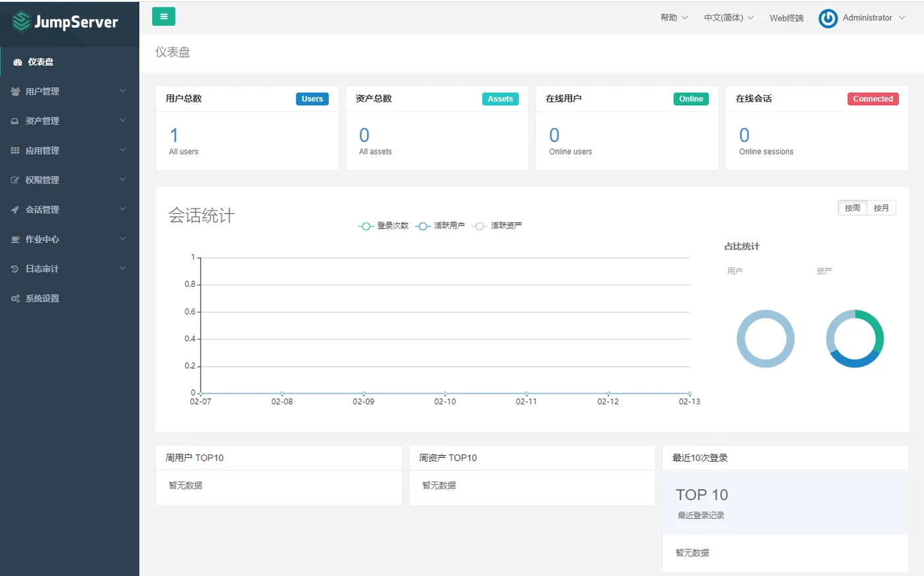Click the green Online badge
Screen dimensions: 924x576
click(x=691, y=99)
